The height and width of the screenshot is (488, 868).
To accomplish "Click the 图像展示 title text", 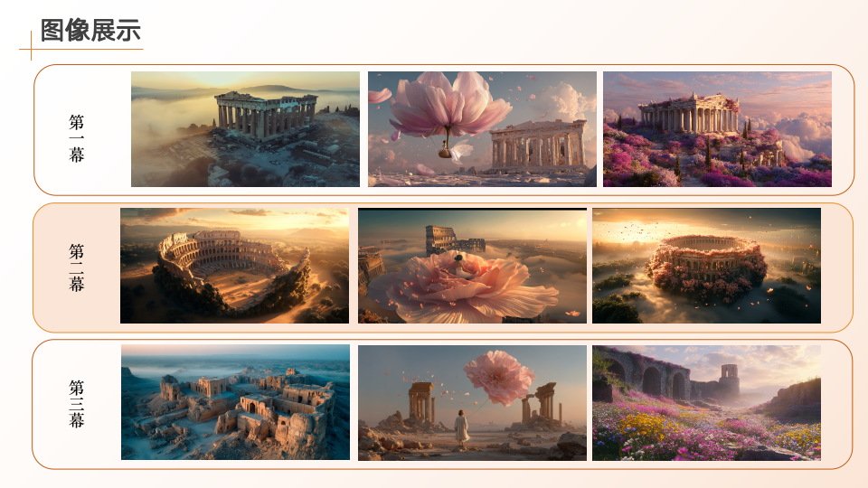I will pyautogui.click(x=90, y=31).
